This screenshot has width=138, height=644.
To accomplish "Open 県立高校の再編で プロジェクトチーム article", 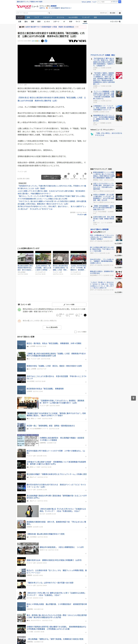I will pos(57,474).
